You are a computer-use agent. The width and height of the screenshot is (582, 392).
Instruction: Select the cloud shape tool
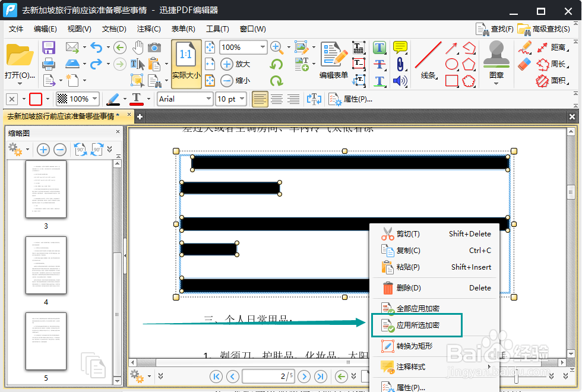(469, 81)
